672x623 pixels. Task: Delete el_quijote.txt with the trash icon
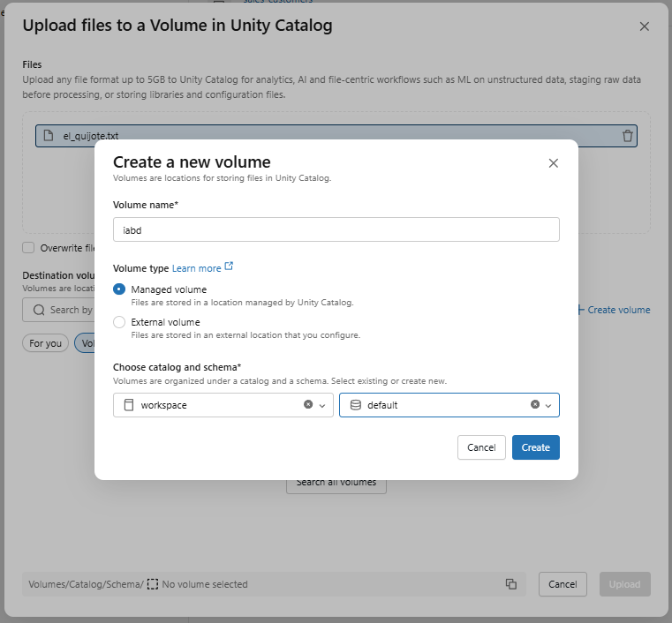point(628,136)
